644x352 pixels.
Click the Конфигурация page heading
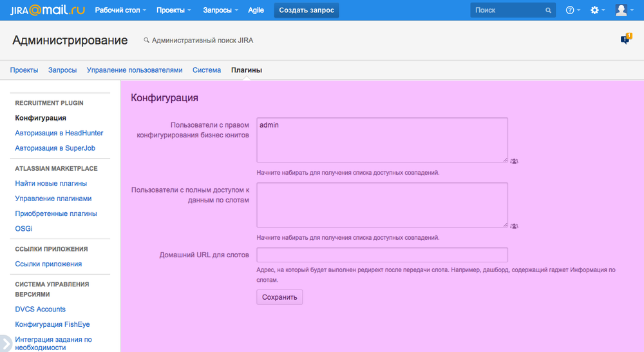(164, 98)
